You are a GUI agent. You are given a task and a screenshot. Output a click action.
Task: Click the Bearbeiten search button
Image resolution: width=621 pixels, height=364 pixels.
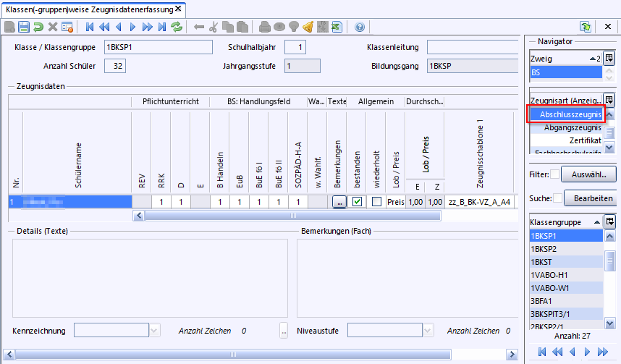(x=588, y=198)
